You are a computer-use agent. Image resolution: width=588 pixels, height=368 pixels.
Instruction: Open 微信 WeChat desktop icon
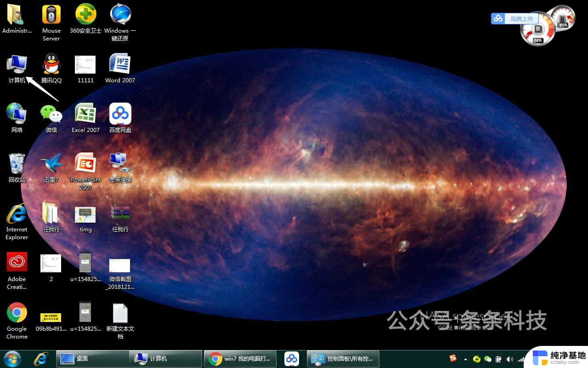(x=51, y=119)
